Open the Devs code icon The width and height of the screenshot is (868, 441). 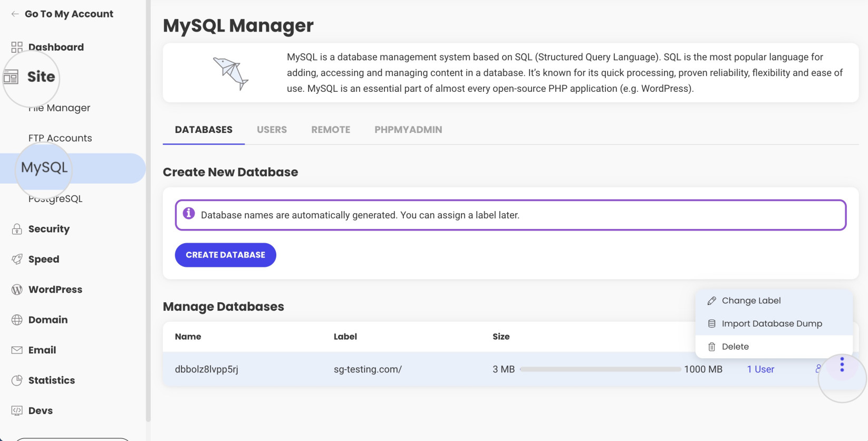[x=17, y=410]
